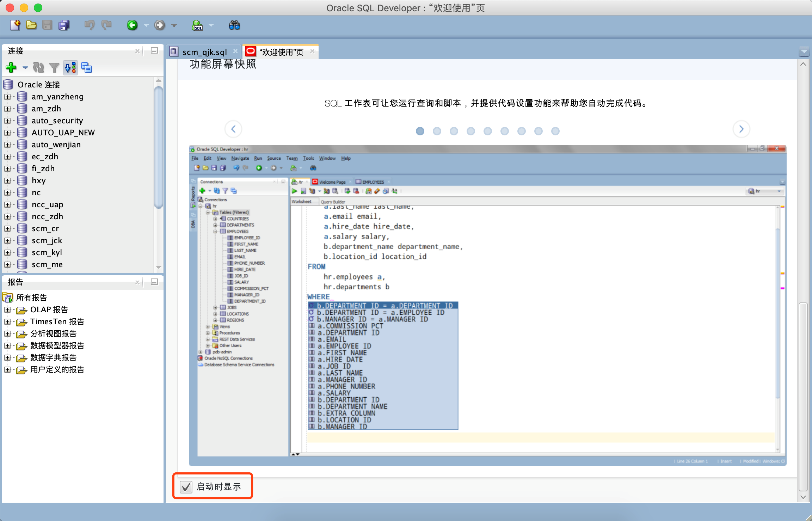Click scroll-up arrow of connections tree
This screenshot has height=521, width=812.
click(159, 81)
